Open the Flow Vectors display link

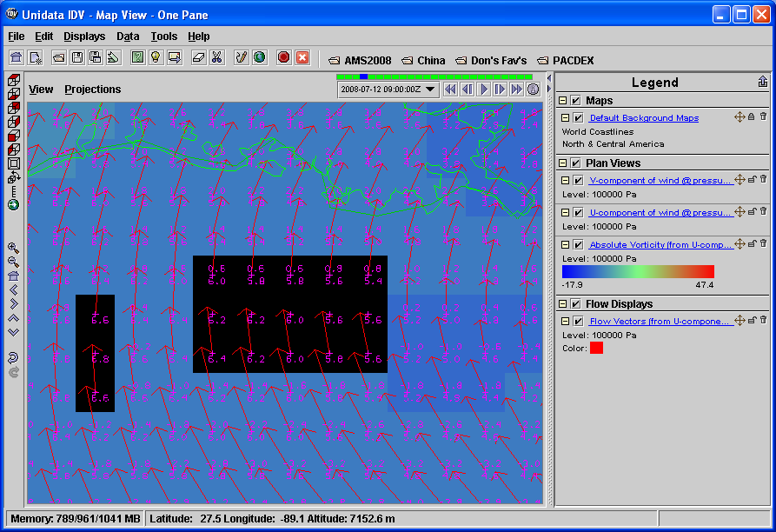coord(660,322)
